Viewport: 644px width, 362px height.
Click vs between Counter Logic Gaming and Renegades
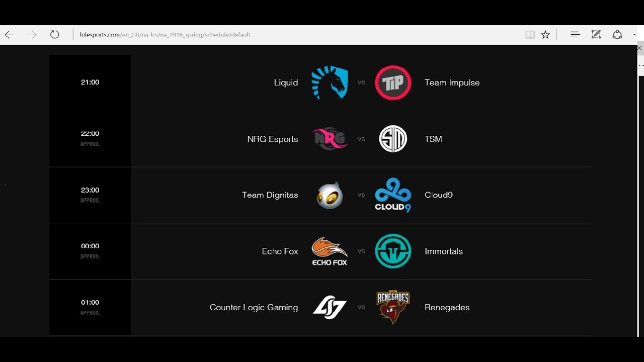pyautogui.click(x=361, y=307)
